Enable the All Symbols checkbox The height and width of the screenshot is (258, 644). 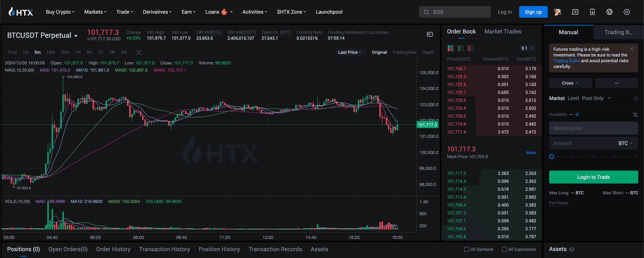point(466,249)
